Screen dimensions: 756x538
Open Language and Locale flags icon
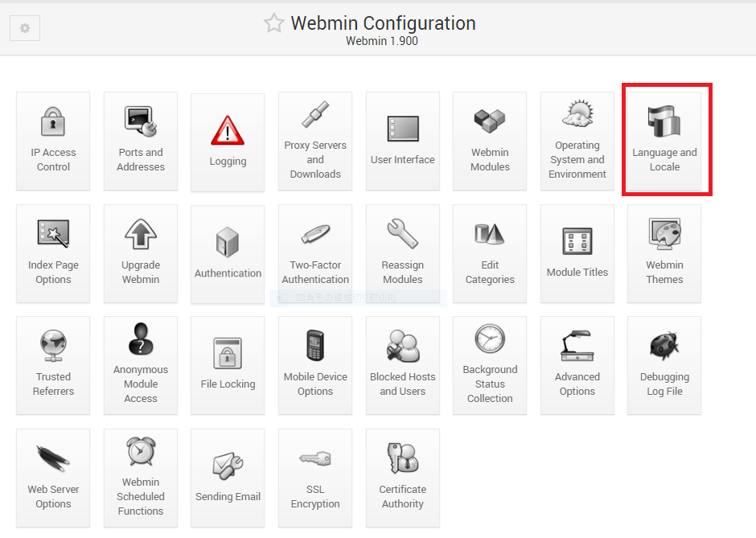pyautogui.click(x=664, y=121)
